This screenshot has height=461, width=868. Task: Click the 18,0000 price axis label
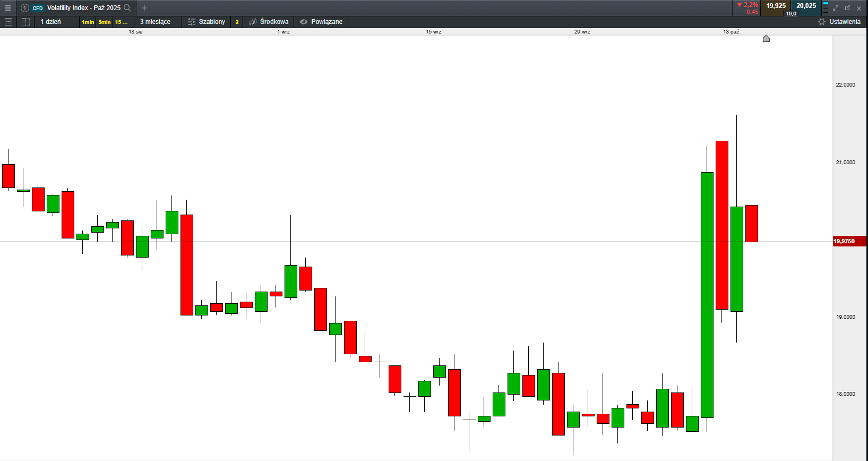pos(846,394)
